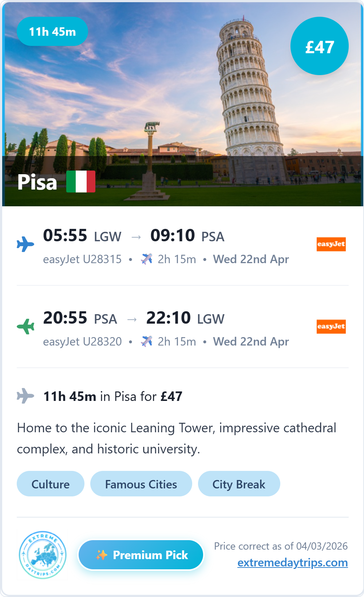Click the Pisa destination title

(37, 182)
